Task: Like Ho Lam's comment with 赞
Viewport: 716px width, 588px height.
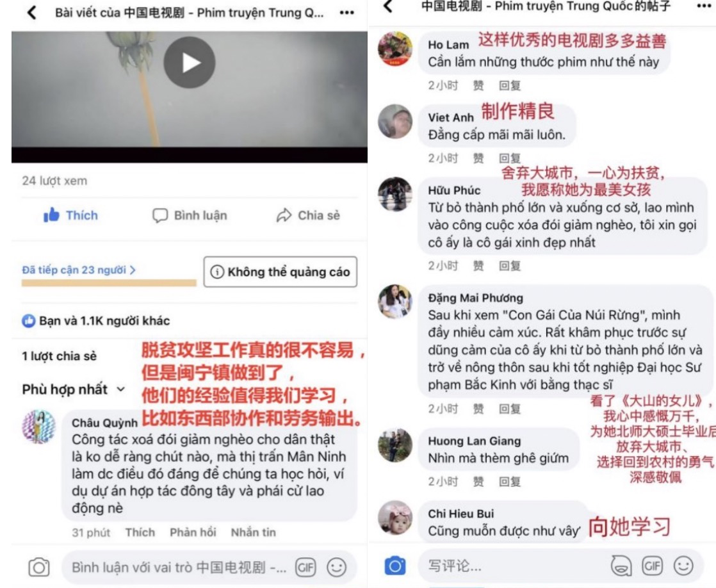Action: pyautogui.click(x=478, y=85)
